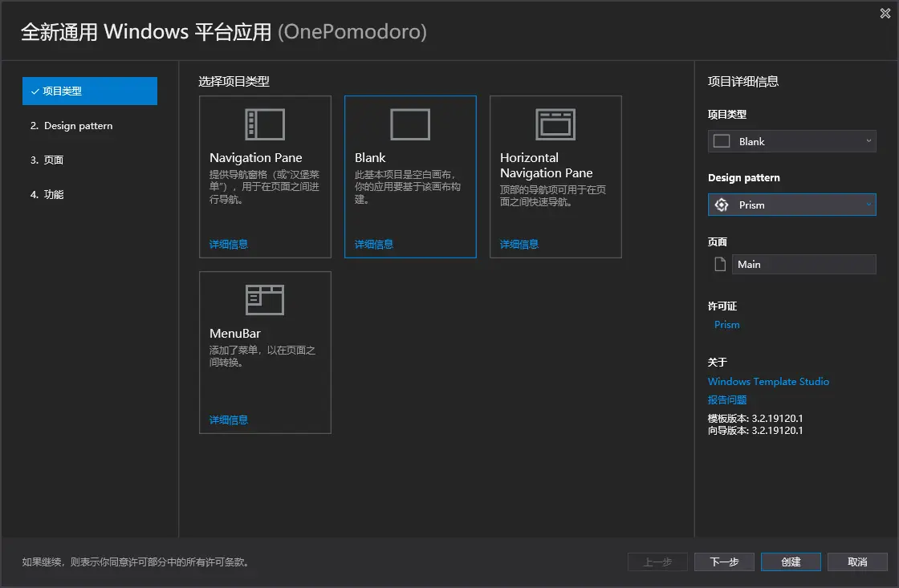
Task: Open the 项目类型 Blank dropdown
Action: pos(791,141)
